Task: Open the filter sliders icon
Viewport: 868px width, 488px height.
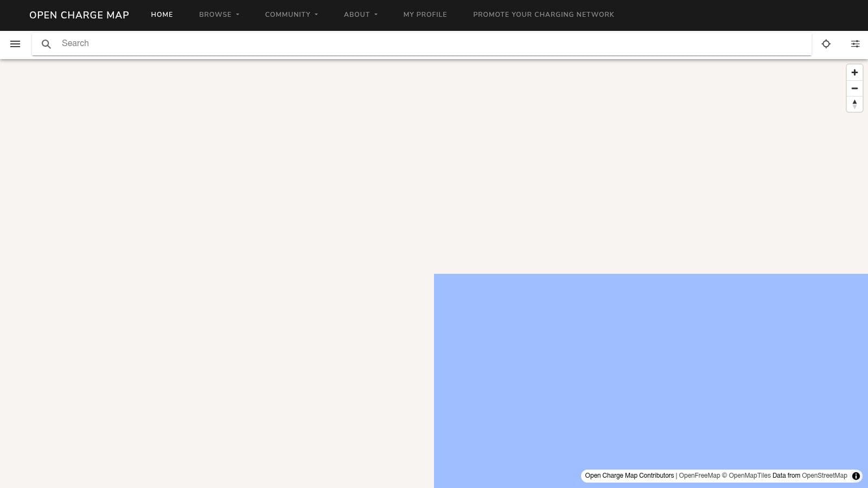Action: pos(855,44)
